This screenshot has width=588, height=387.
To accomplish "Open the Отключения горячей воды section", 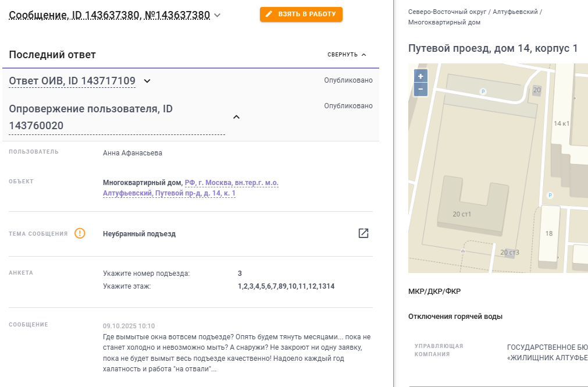I will (x=455, y=317).
